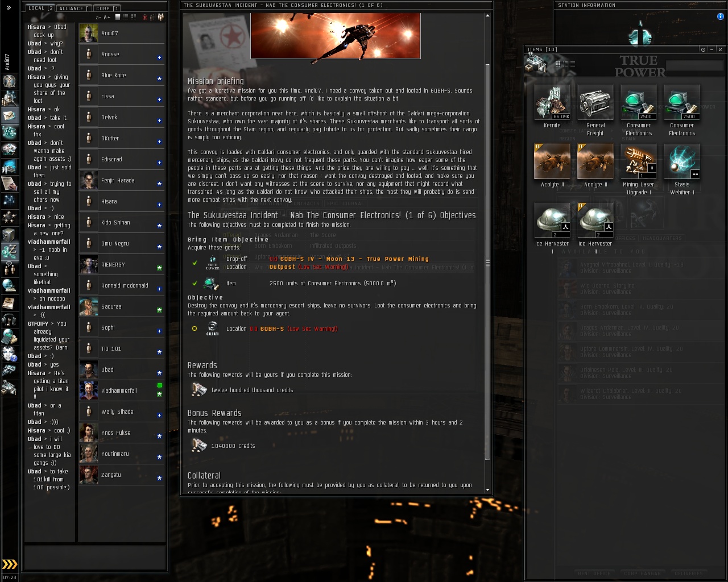This screenshot has width=728, height=582.
Task: Click the green star badge on RIENERGY row
Action: click(x=159, y=268)
